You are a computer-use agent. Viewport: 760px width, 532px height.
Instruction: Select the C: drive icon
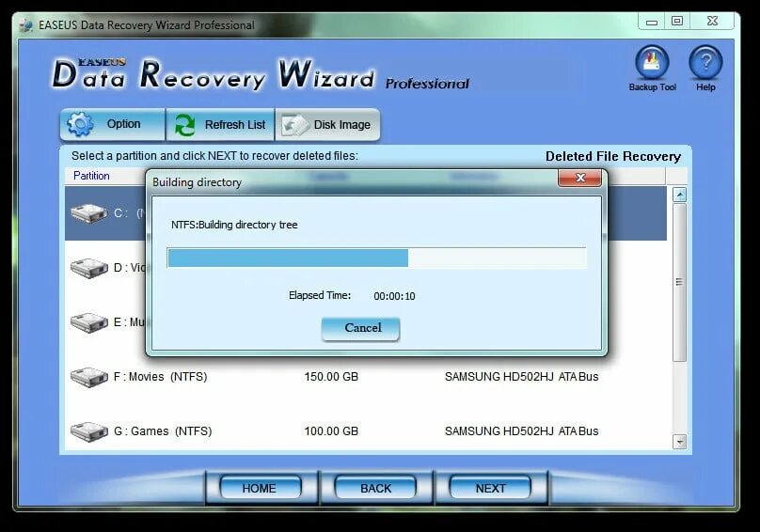click(x=88, y=213)
